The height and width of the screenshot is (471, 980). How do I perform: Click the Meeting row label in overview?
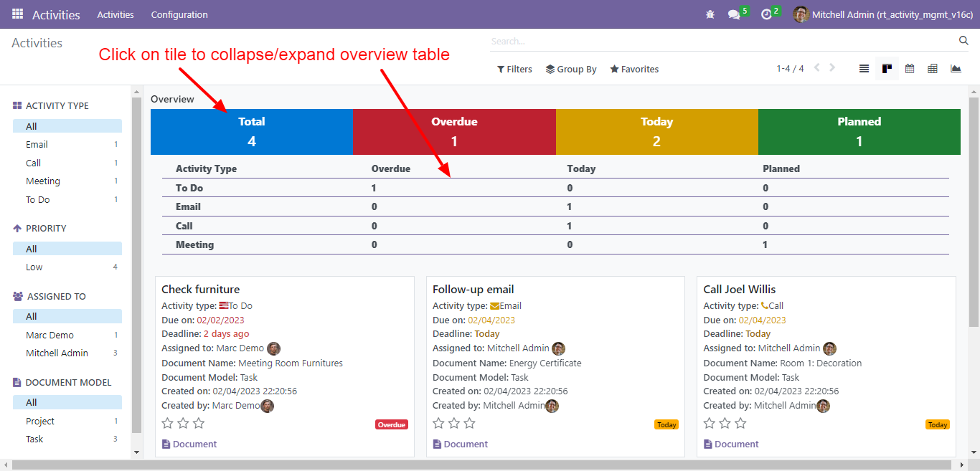pyautogui.click(x=195, y=244)
